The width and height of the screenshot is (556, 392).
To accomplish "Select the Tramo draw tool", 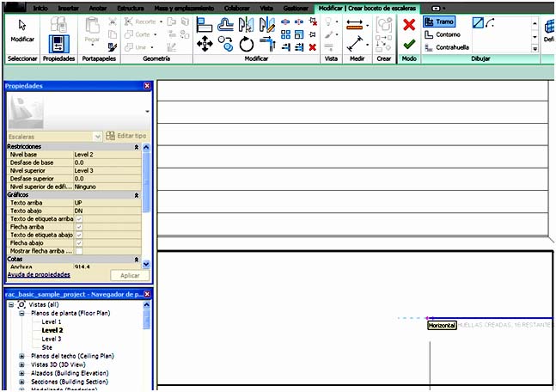I will pos(439,21).
